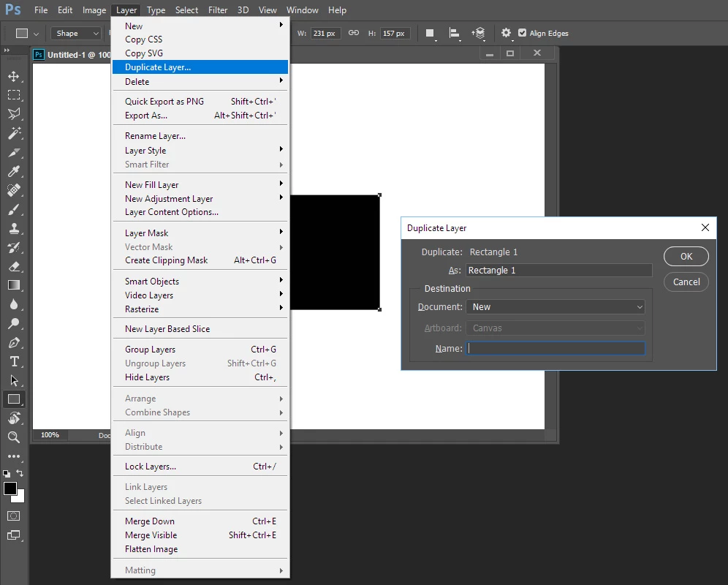Choose Group Layers menu item
This screenshot has width=728, height=585.
point(200,349)
